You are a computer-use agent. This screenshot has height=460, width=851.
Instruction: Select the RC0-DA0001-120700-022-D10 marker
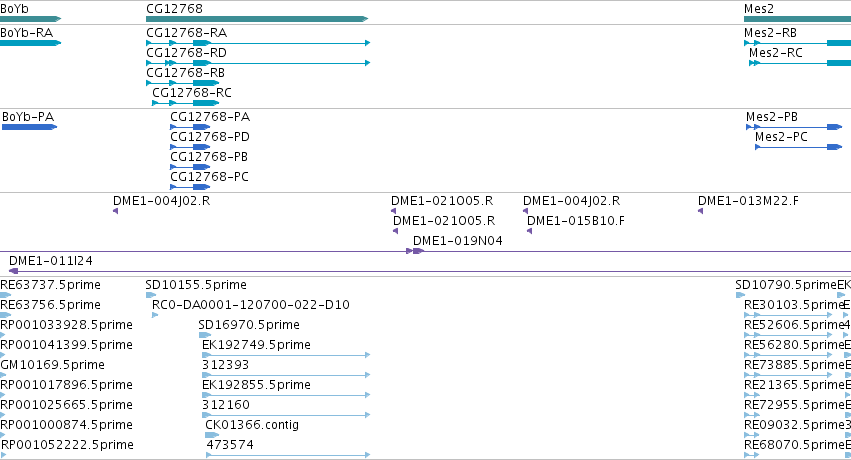click(155, 315)
